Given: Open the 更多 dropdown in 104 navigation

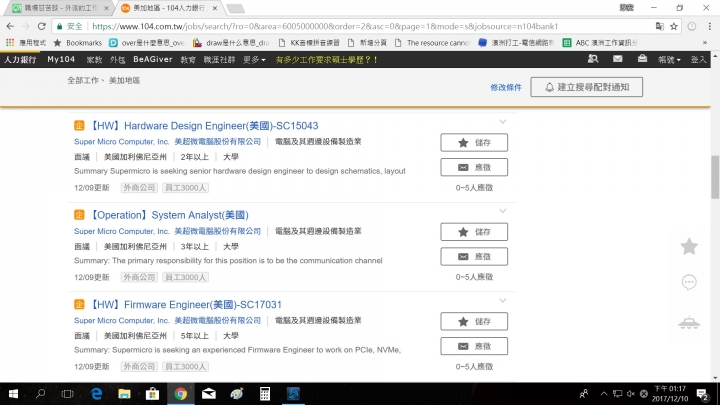Looking at the screenshot, I should click(254, 59).
